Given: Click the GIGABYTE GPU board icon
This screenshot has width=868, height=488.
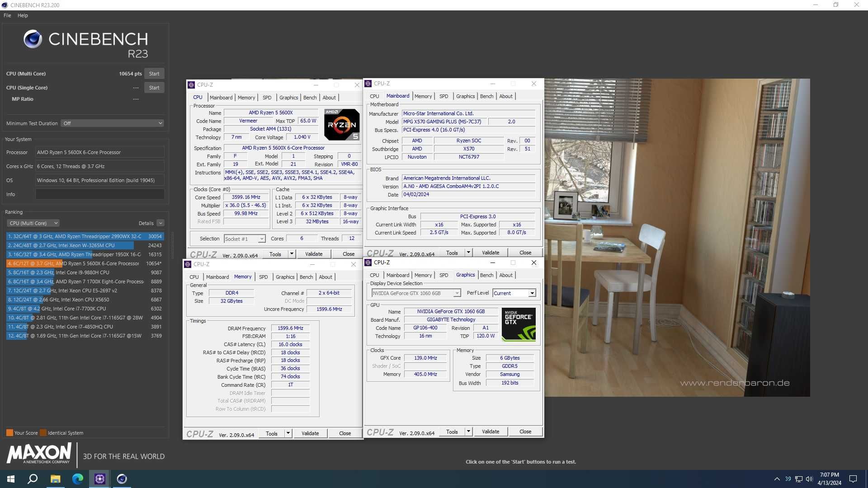Looking at the screenshot, I should pos(517,324).
